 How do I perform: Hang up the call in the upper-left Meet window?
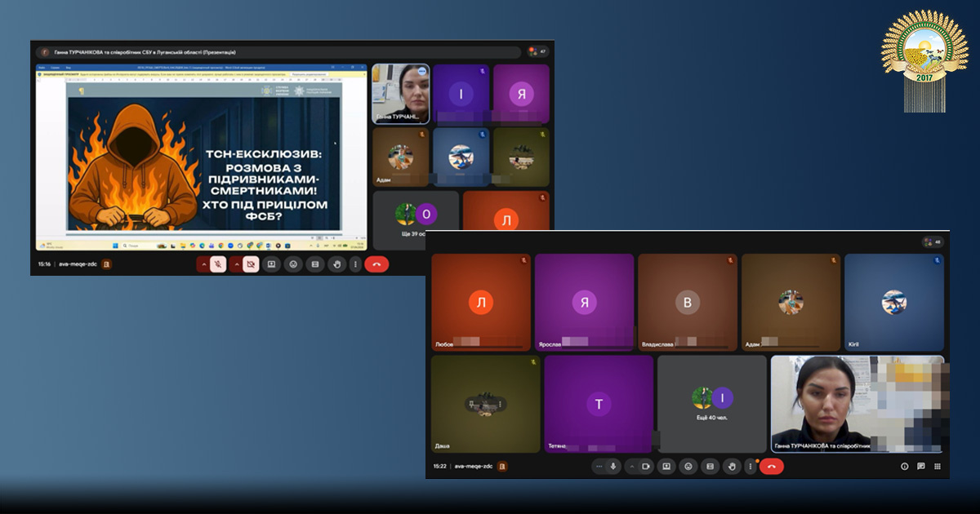point(376,264)
